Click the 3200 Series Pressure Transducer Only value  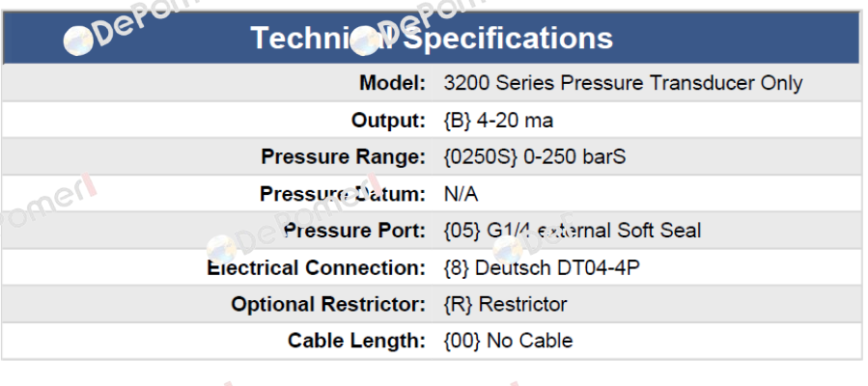click(623, 84)
